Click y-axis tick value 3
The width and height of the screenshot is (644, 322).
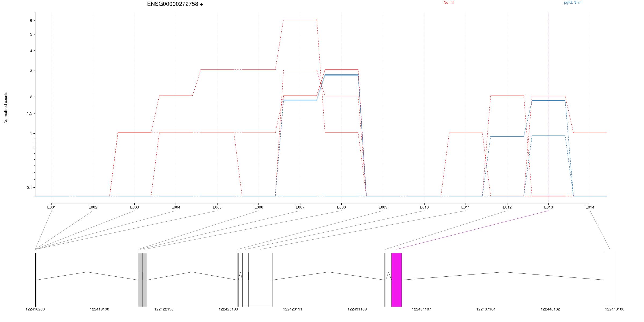pos(31,71)
